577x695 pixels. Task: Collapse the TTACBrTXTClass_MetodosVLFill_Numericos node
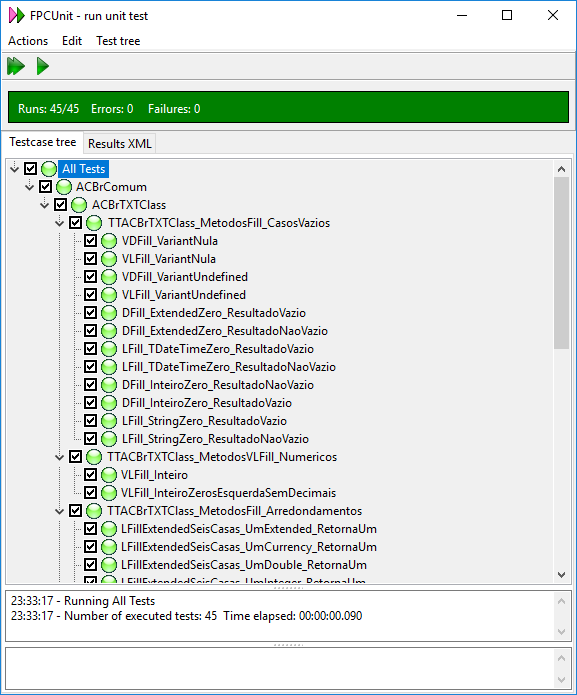coord(59,457)
